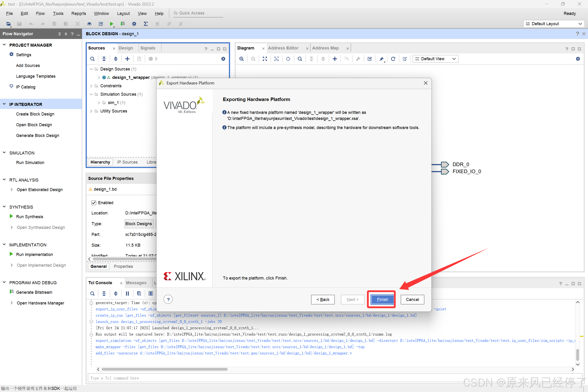Click the Generate Bitstream icon in navigator
Image resolution: width=588 pixels, height=392 pixels.
pyautogui.click(x=11, y=292)
